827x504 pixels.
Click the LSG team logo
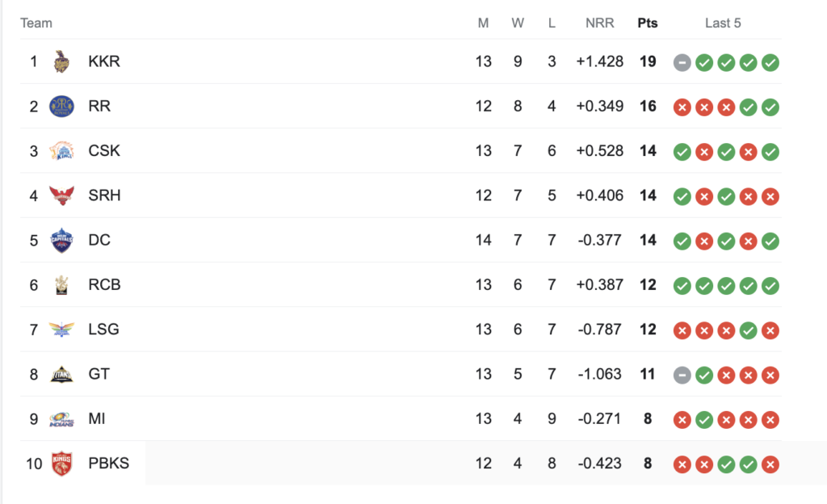pyautogui.click(x=61, y=330)
